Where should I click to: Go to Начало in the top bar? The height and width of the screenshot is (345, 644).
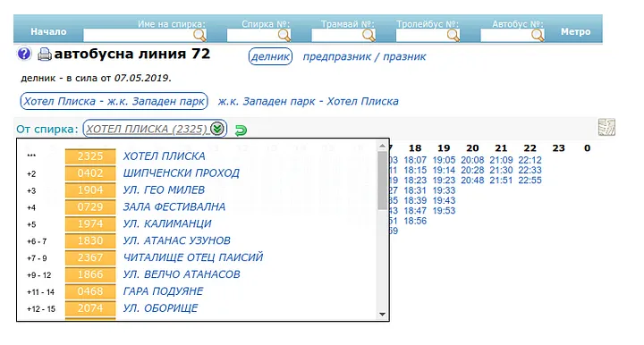pos(48,31)
